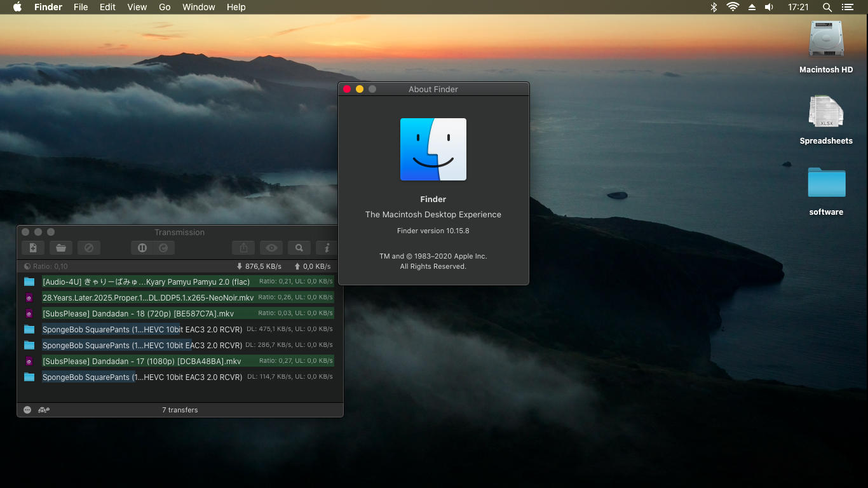Click 'Finder version 10.15.8' text

tap(433, 231)
